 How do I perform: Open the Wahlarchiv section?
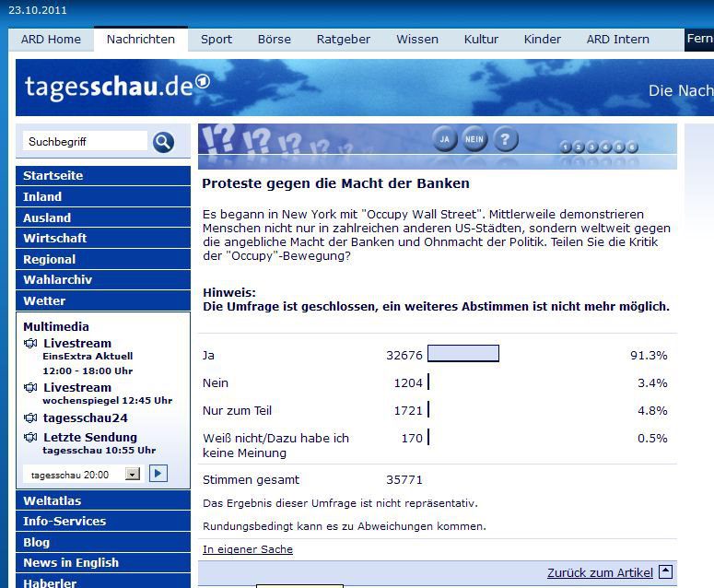103,279
